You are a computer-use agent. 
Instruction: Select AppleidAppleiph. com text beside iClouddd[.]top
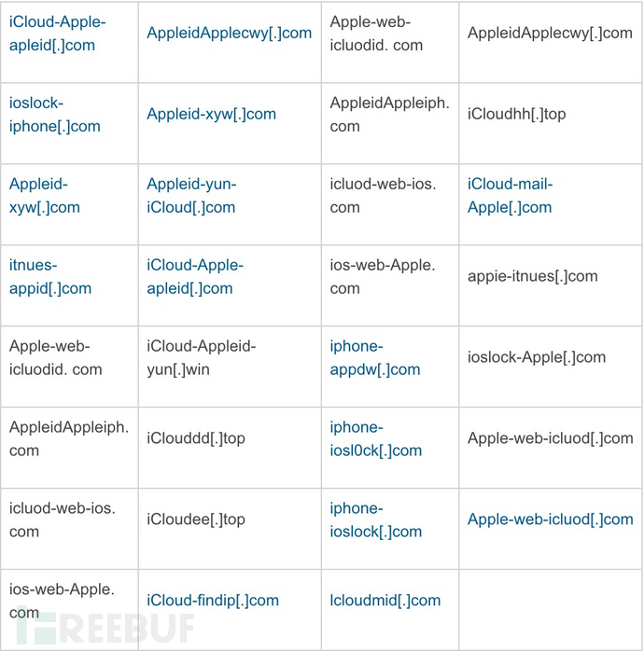coord(69,438)
